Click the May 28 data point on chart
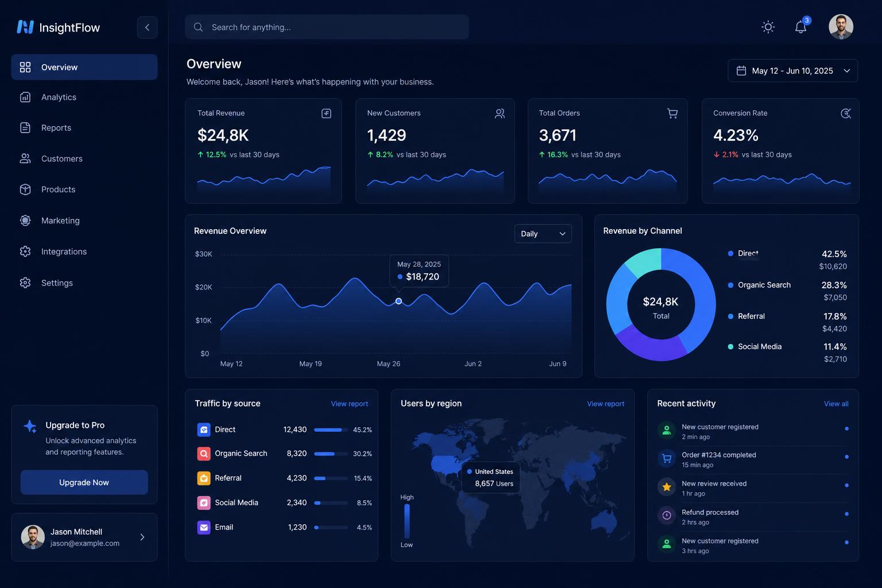Screen dimensions: 882x588 tap(399, 301)
